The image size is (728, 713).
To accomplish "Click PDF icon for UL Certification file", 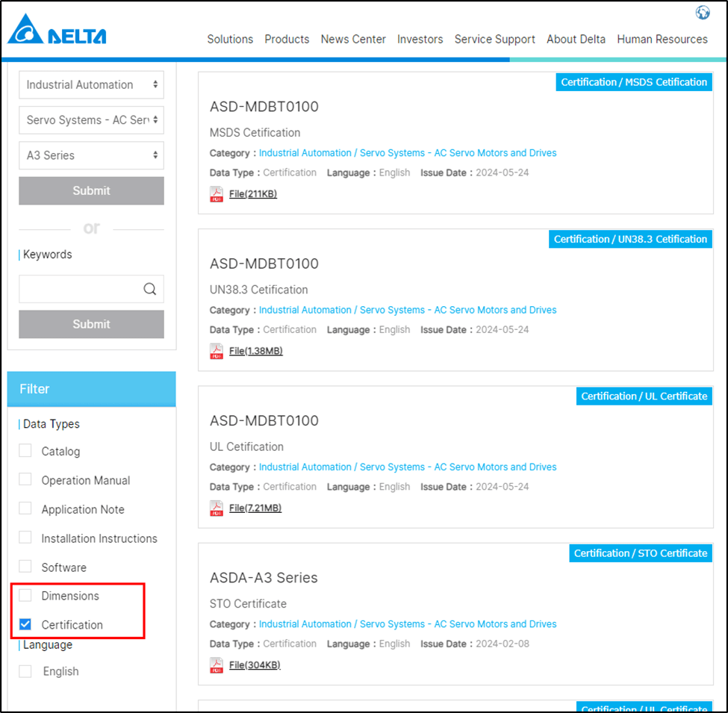I will coord(217,508).
